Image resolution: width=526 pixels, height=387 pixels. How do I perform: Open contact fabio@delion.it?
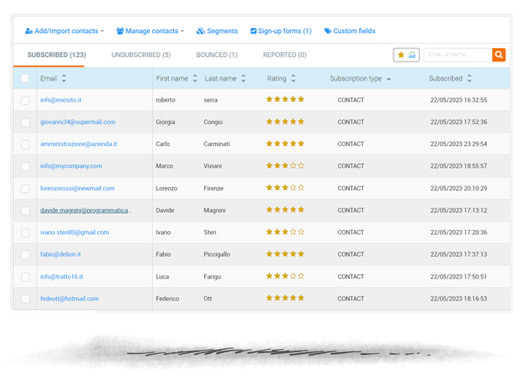coord(60,254)
